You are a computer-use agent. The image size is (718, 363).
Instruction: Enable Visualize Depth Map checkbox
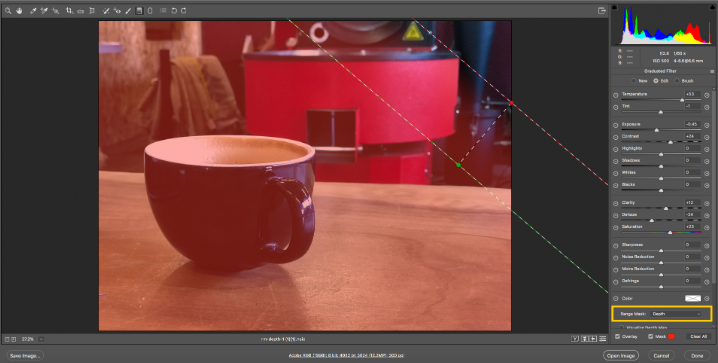click(x=622, y=328)
